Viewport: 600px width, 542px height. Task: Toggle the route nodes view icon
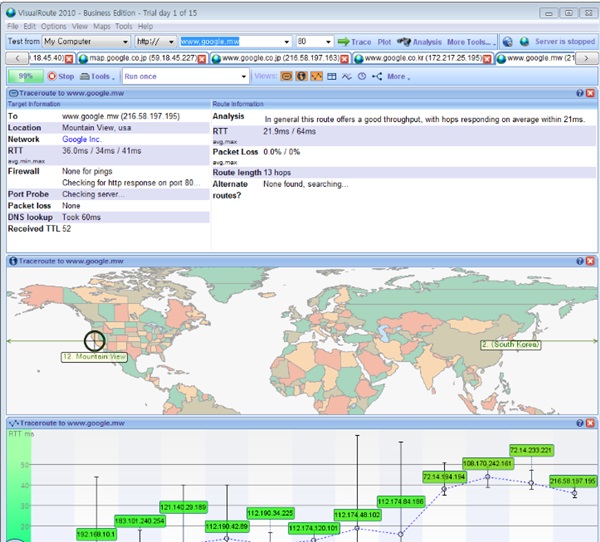(x=377, y=76)
